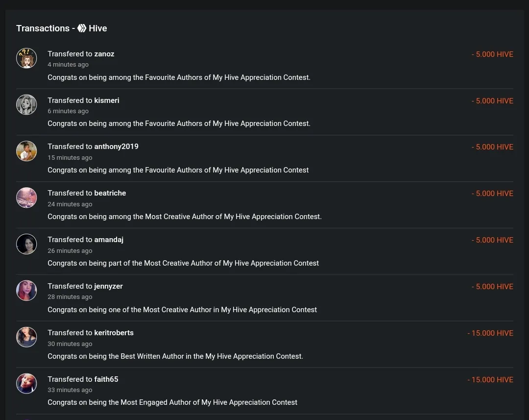Click the 15.000 HIVE amount for faith65
Screen dimensions: 529x420
coord(490,380)
